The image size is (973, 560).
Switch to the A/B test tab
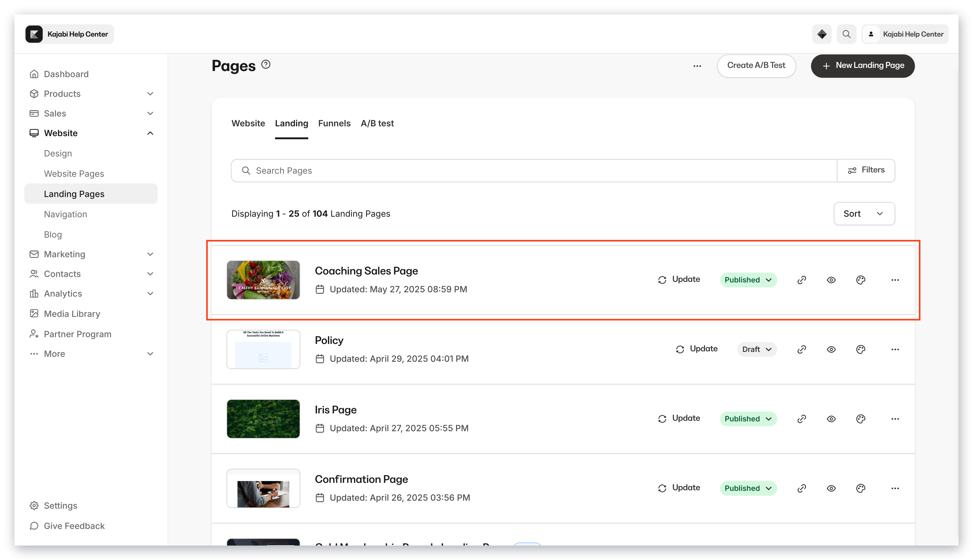[x=377, y=123]
